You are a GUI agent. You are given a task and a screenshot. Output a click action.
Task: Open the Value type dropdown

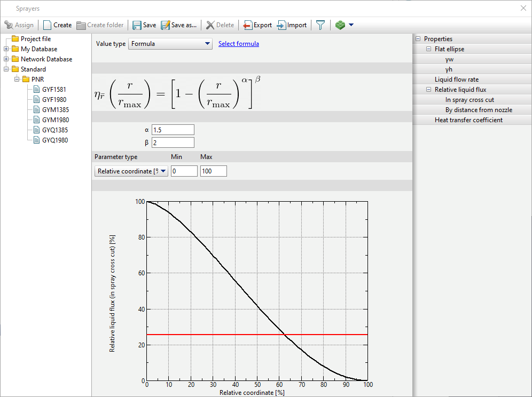click(x=170, y=44)
